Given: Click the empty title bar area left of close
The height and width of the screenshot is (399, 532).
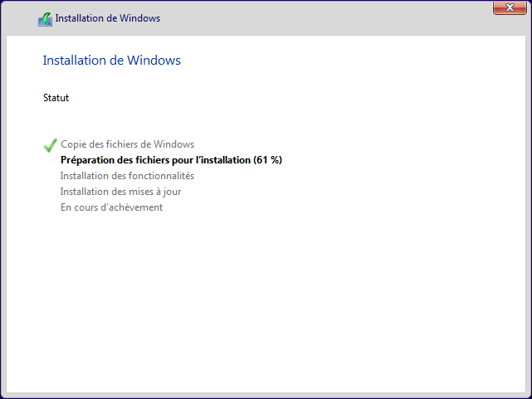Looking at the screenshot, I should click(x=332, y=18).
